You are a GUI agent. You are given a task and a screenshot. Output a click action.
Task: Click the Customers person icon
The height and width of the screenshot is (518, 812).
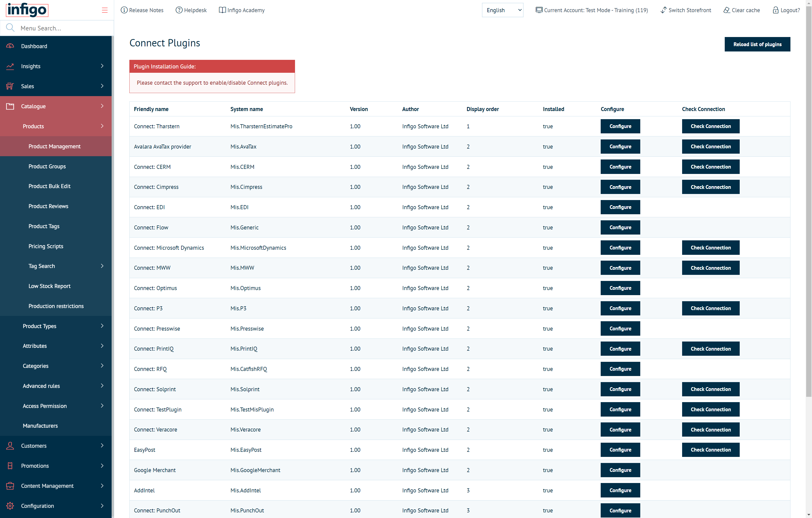pos(10,445)
